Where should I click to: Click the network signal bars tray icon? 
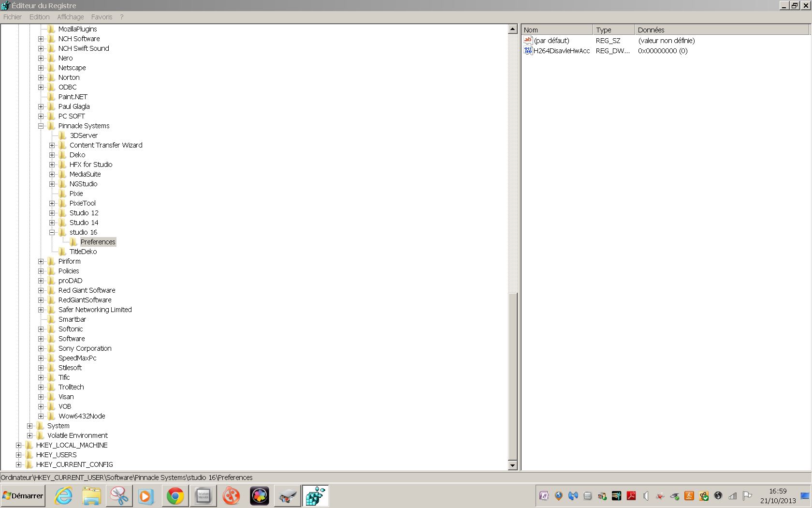(733, 496)
